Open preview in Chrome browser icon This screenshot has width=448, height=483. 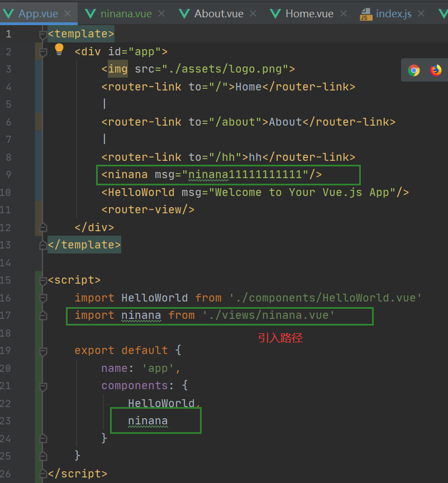point(414,70)
